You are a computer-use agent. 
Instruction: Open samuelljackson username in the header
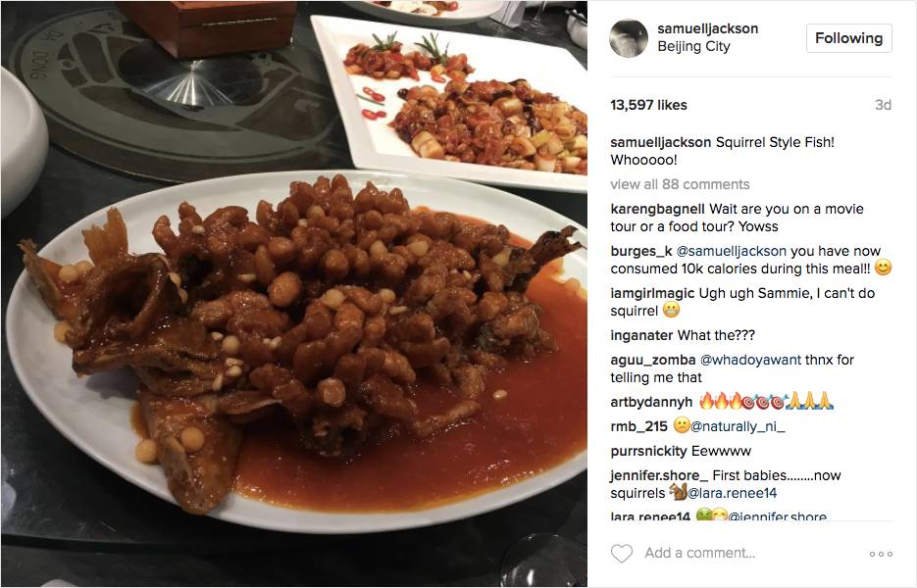[x=708, y=28]
